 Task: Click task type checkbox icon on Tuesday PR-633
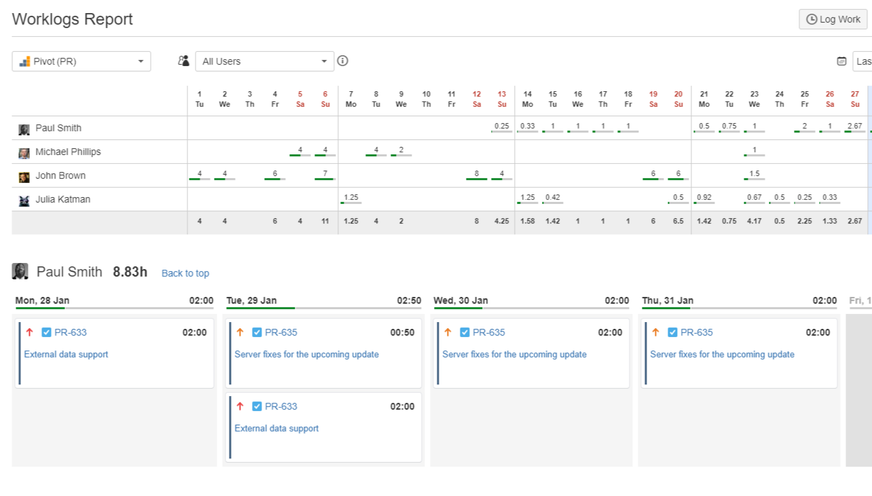pyautogui.click(x=257, y=406)
